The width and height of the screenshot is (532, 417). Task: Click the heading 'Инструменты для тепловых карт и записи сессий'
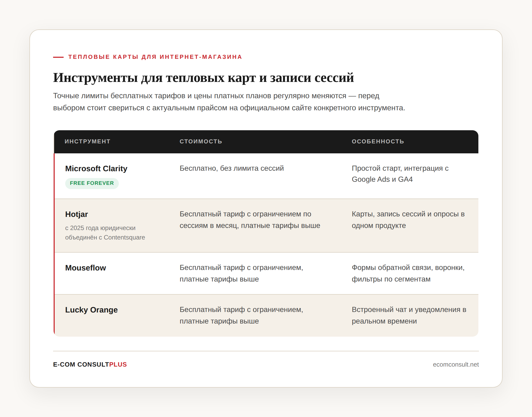point(203,78)
